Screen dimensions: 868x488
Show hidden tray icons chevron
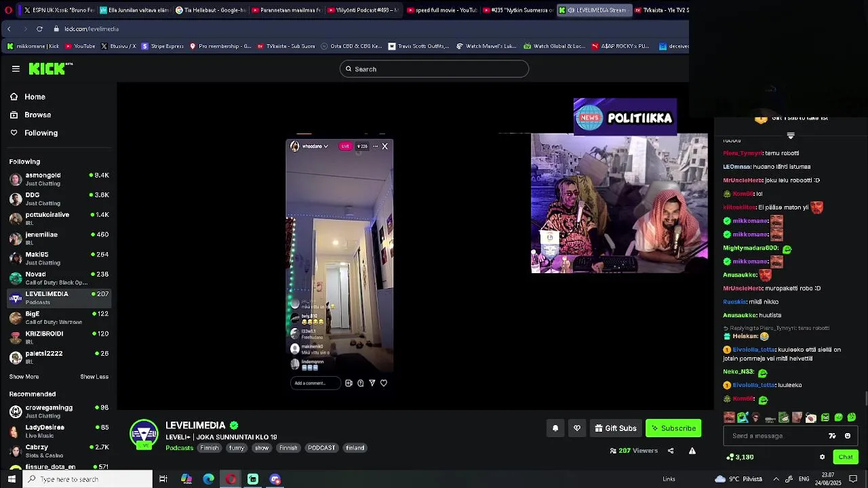(776, 479)
